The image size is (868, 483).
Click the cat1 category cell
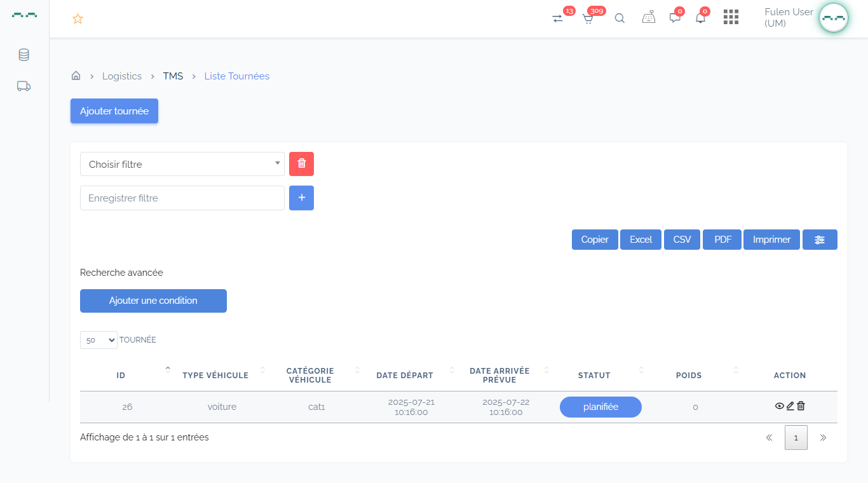[316, 407]
